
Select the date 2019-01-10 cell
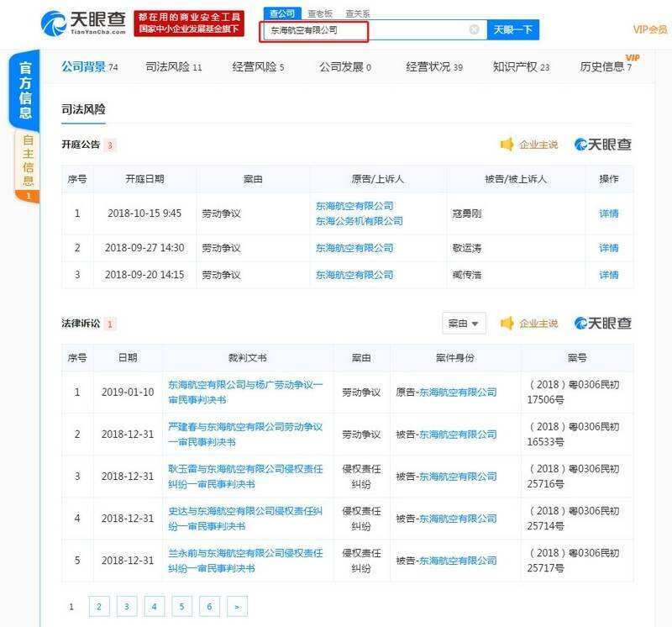tap(128, 392)
